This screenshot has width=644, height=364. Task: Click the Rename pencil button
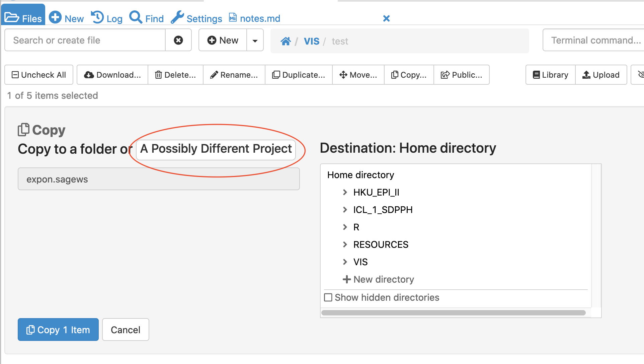[x=234, y=75]
